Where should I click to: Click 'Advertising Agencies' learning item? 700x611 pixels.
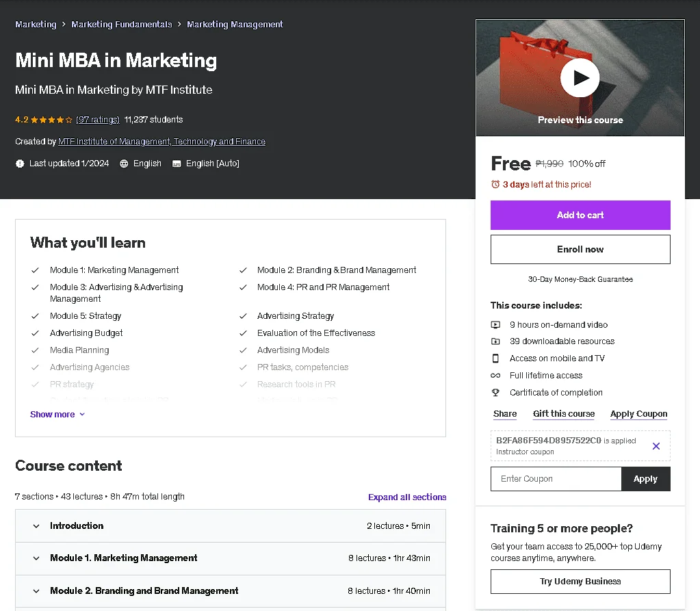click(90, 367)
